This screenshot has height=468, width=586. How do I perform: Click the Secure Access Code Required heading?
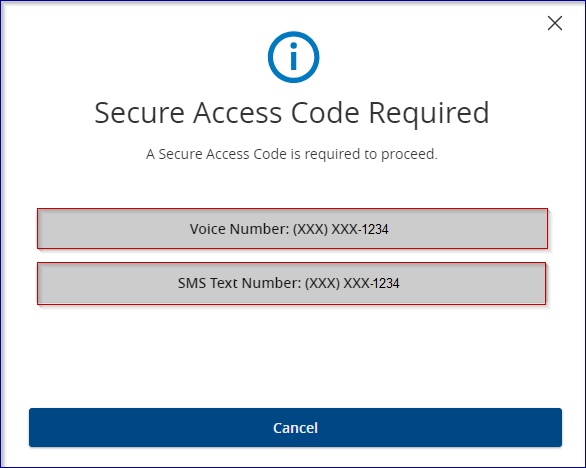292,113
